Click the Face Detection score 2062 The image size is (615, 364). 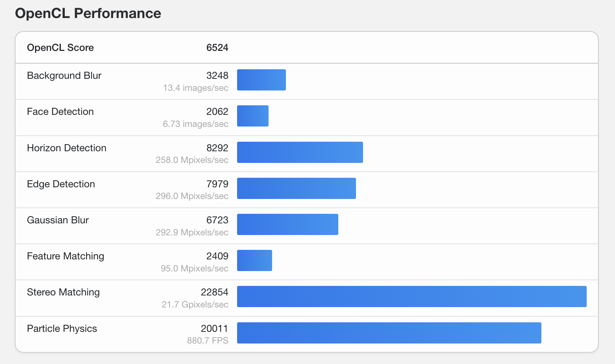(x=217, y=112)
